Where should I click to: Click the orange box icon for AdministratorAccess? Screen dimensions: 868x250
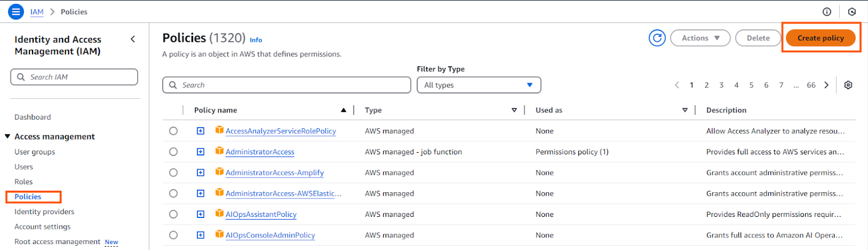(219, 151)
